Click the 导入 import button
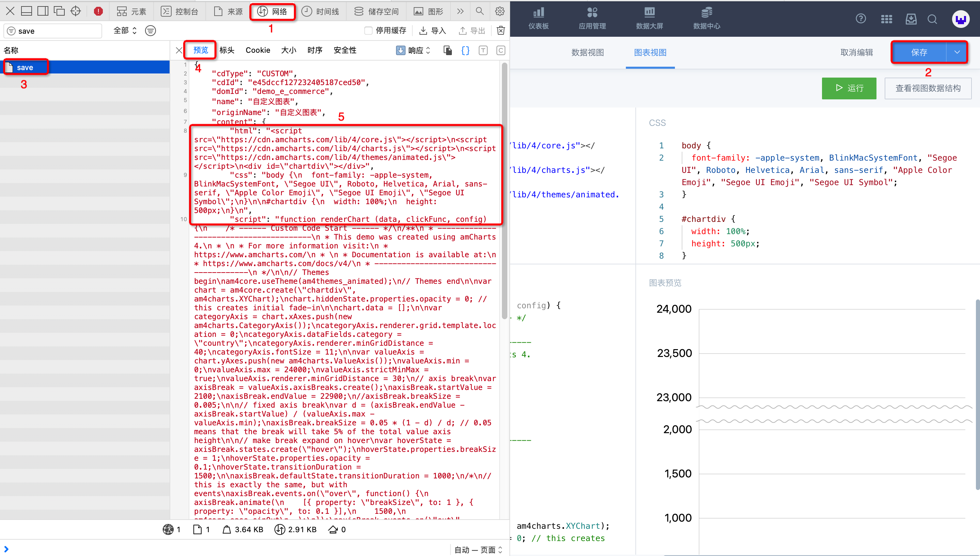980x556 pixels. click(x=433, y=31)
